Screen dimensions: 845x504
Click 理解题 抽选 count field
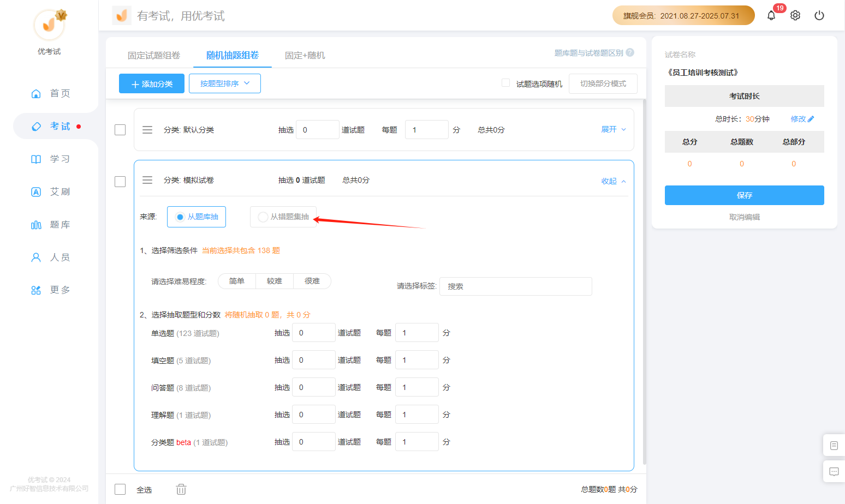coord(314,415)
